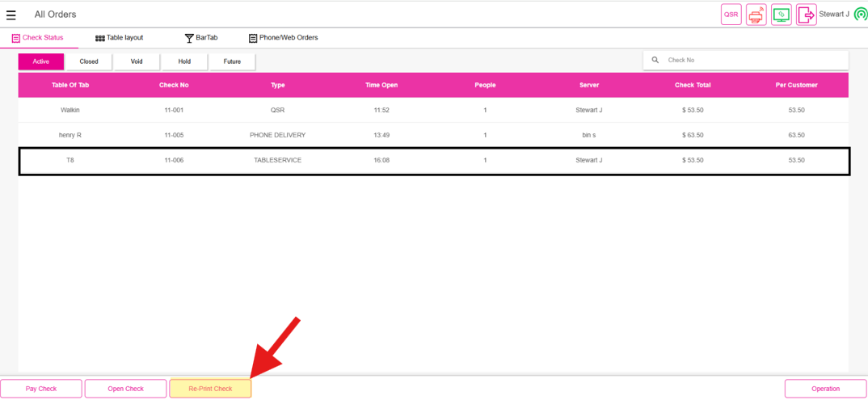Image resolution: width=868 pixels, height=400 pixels.
Task: Click the green monitor display icon
Action: 781,15
